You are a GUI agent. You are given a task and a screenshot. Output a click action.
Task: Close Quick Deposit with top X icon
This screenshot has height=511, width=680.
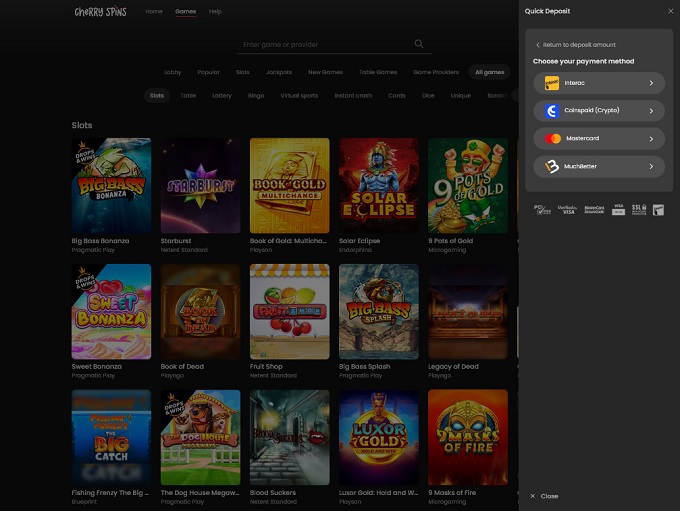tap(670, 11)
